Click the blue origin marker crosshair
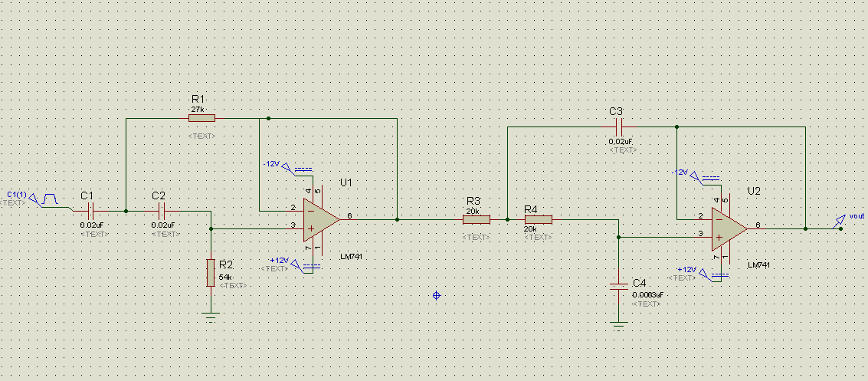868x381 pixels. click(x=437, y=295)
